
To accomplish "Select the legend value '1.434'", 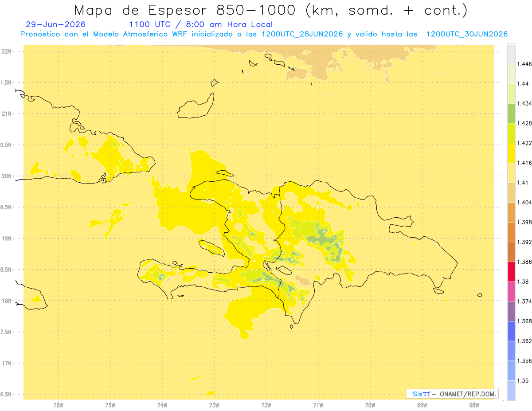I will coord(524,103).
